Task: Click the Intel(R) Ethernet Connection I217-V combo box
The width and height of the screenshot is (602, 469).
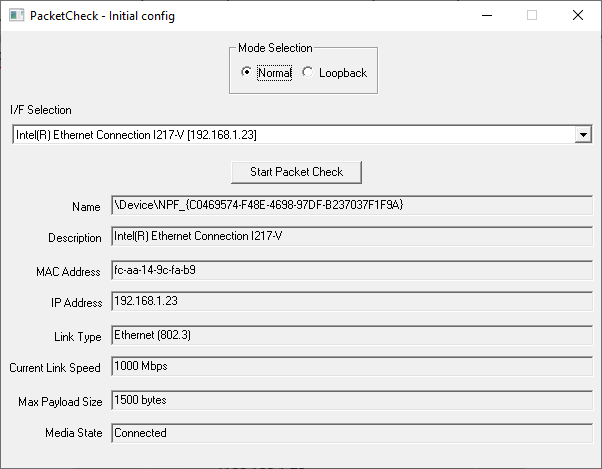Action: click(302, 135)
